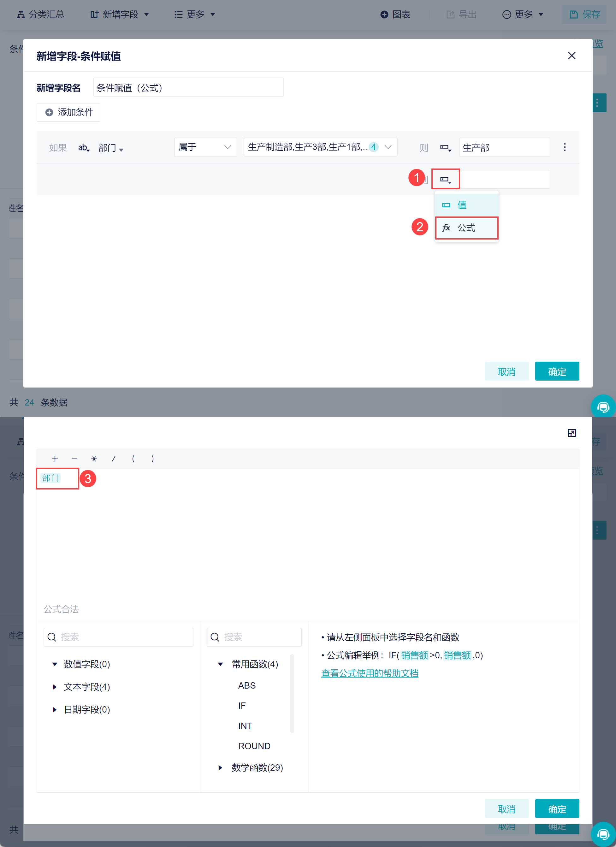
Task: Click the 图表 plus icon button
Action: 384,15
